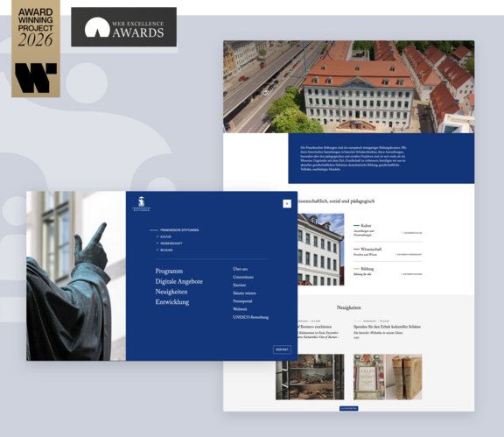Click the Franckesche Stiftungen logo in the menu
Image resolution: width=504 pixels, height=437 pixels.
tap(141, 204)
